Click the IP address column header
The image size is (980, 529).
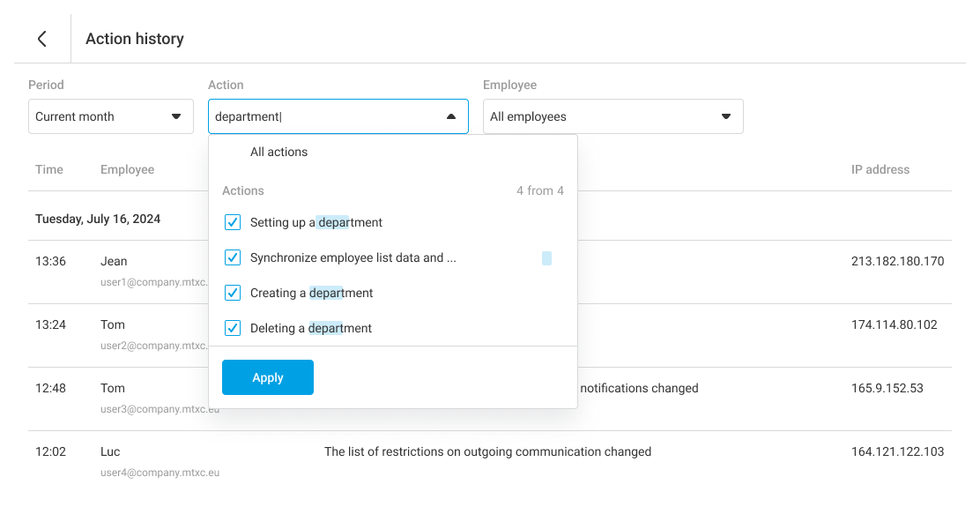[x=880, y=169]
